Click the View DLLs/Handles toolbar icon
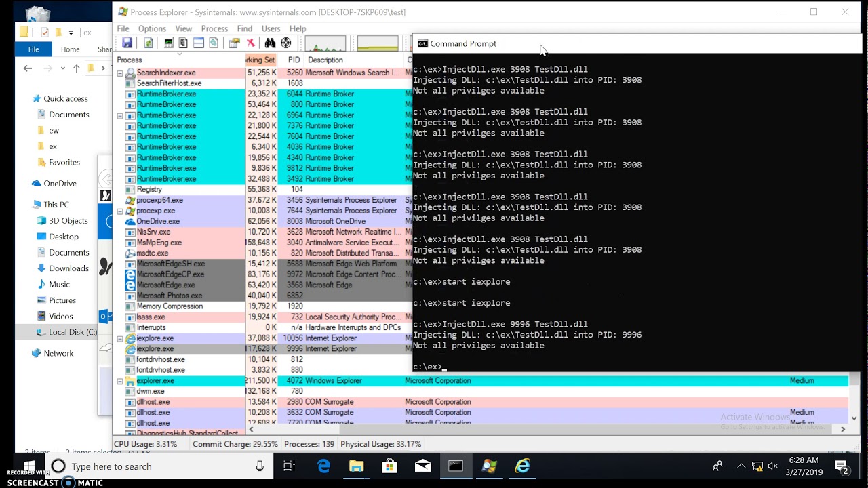This screenshot has height=488, width=868. [214, 43]
